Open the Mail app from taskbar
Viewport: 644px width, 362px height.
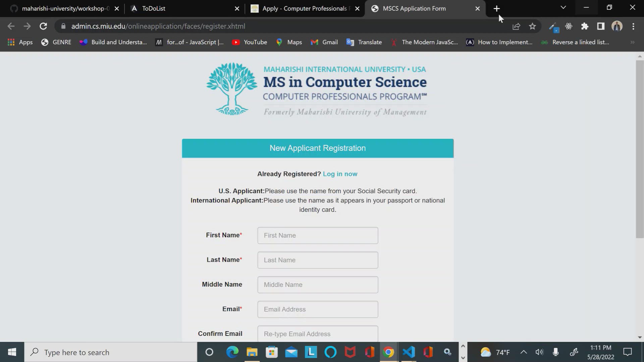(291, 352)
